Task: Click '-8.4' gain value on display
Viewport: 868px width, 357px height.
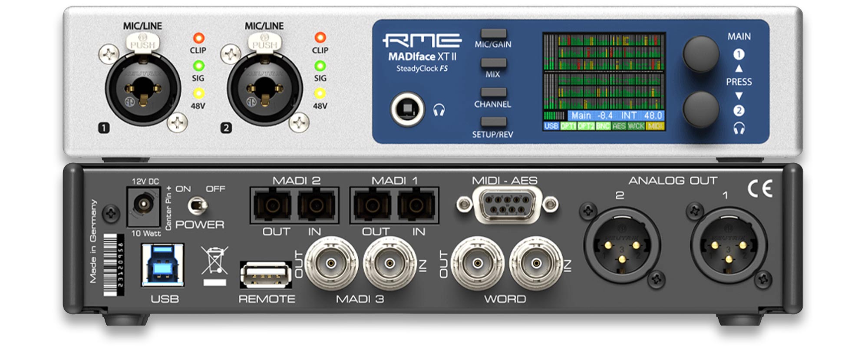Action: coord(605,116)
